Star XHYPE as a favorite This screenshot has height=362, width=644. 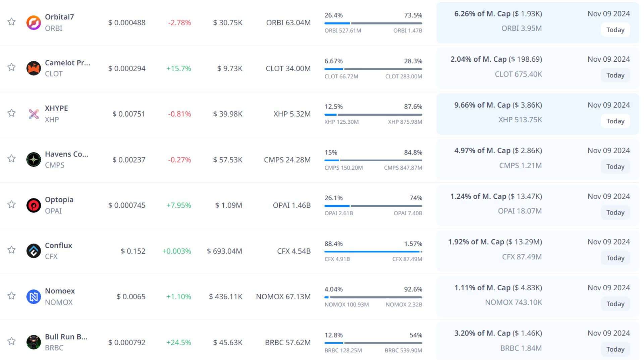[x=11, y=113]
